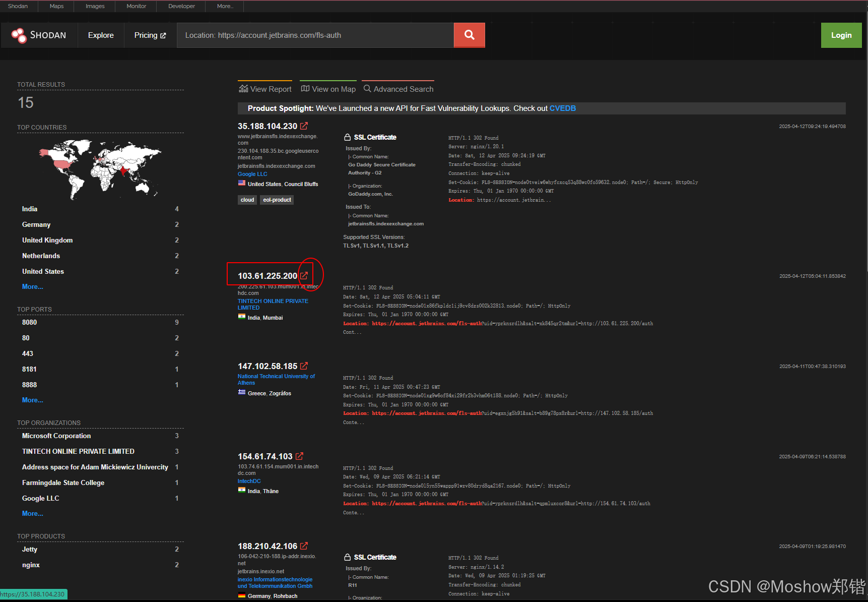Viewport: 868px width, 602px height.
Task: Click the cloud tag
Action: coord(247,200)
